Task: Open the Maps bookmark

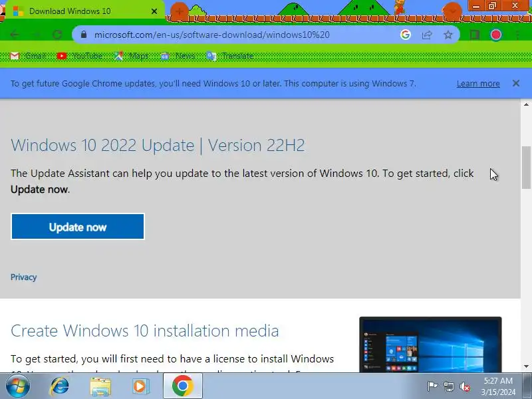Action: click(x=131, y=56)
